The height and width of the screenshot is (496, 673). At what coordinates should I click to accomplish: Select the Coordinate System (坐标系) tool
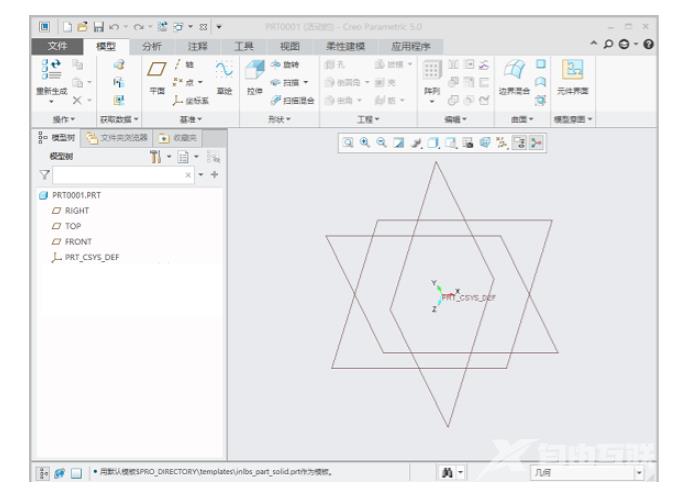click(x=191, y=100)
